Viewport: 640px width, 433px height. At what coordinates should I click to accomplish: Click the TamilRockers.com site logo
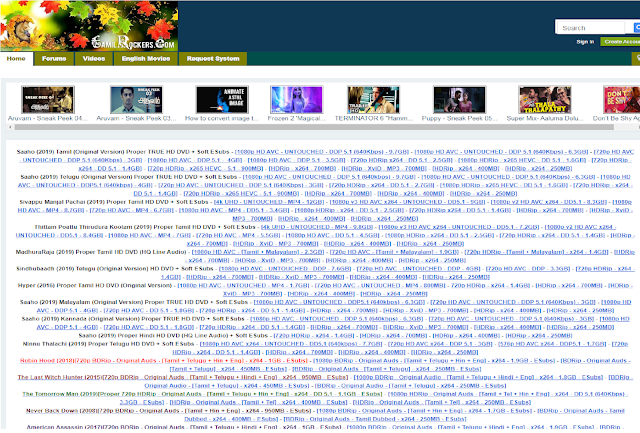[89, 26]
